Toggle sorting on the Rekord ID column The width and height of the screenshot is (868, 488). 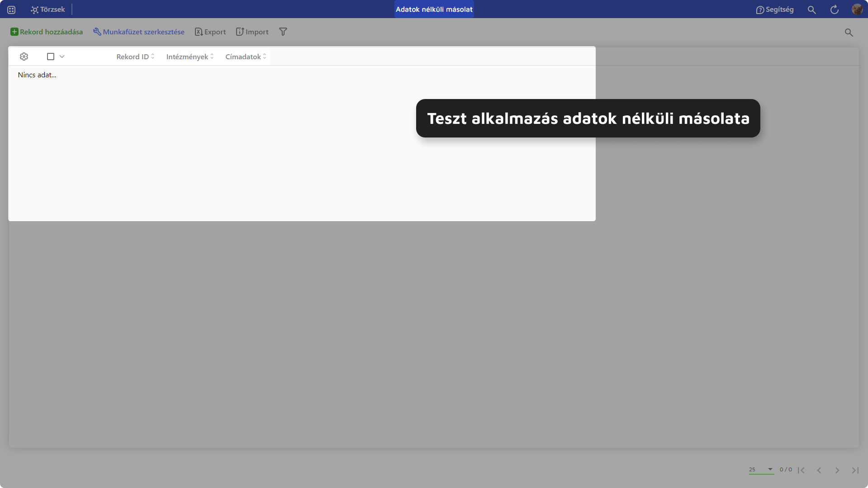click(x=152, y=56)
